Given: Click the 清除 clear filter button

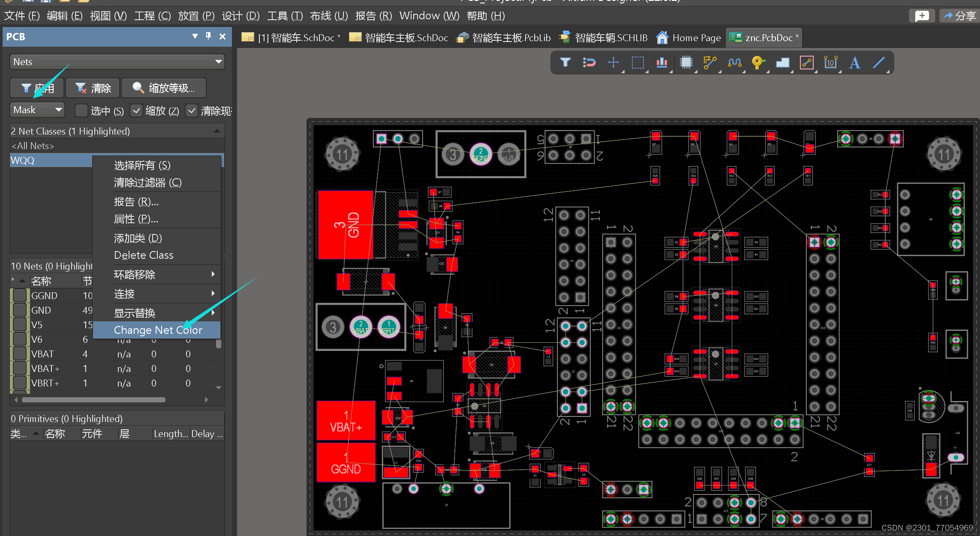Looking at the screenshot, I should tap(93, 88).
